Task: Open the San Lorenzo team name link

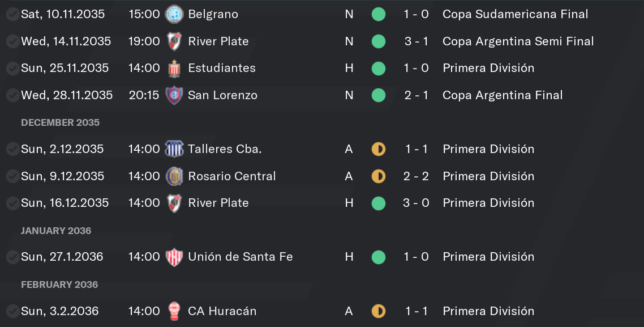Action: (222, 95)
